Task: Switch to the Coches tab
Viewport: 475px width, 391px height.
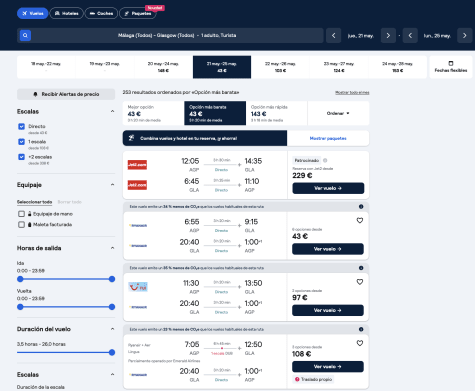Action: (101, 13)
